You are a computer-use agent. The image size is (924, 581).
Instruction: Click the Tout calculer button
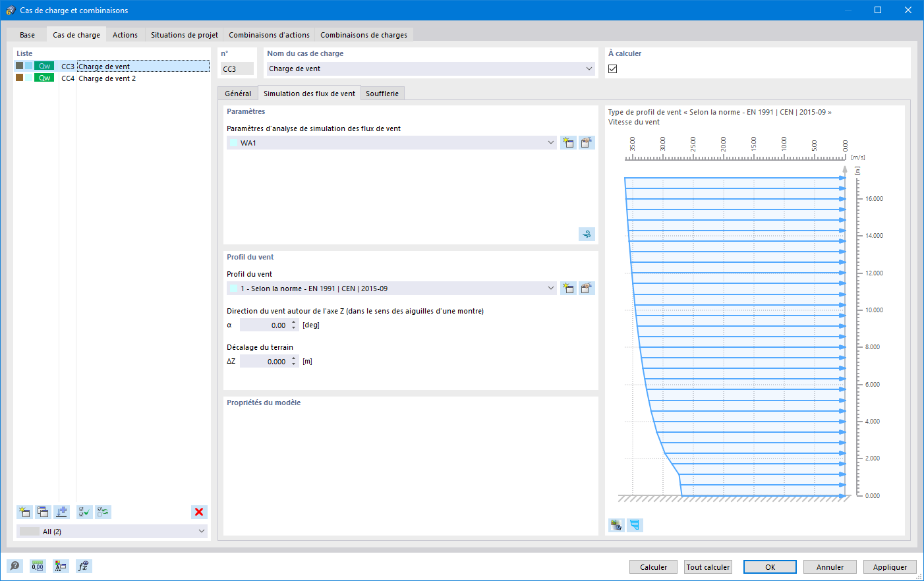(708, 567)
